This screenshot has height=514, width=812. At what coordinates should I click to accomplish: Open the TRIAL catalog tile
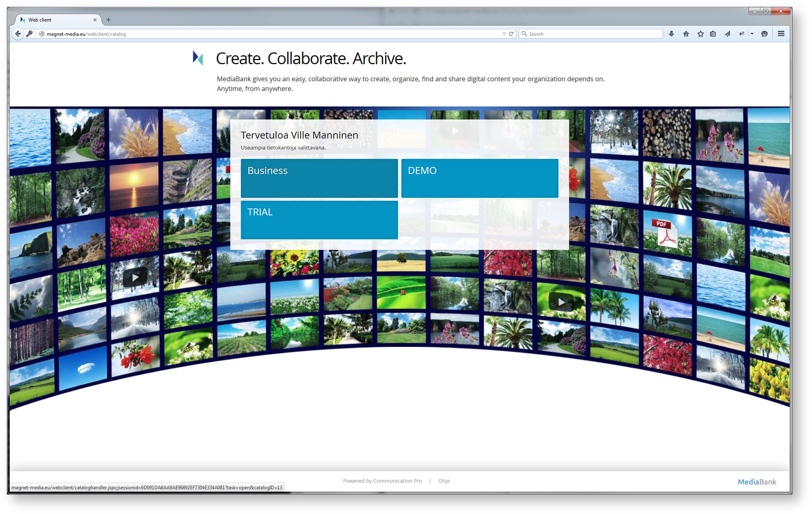pyautogui.click(x=319, y=219)
